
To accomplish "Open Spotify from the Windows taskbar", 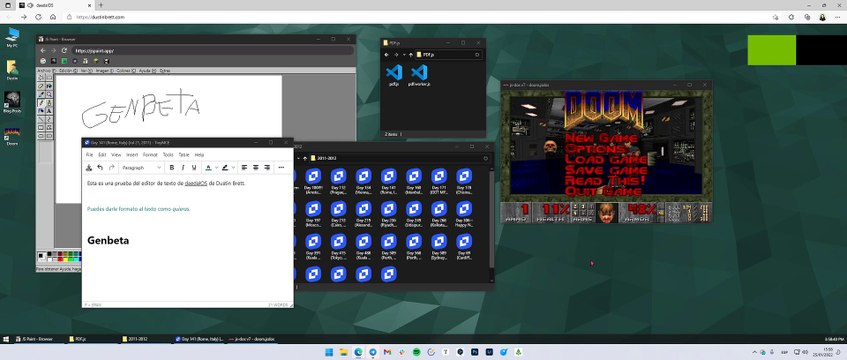I will click(x=416, y=352).
